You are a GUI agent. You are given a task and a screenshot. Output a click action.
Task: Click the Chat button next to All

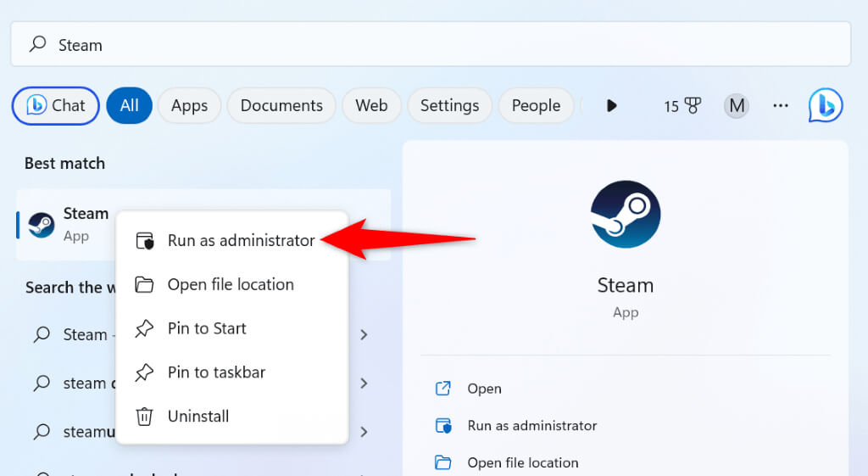coord(56,106)
